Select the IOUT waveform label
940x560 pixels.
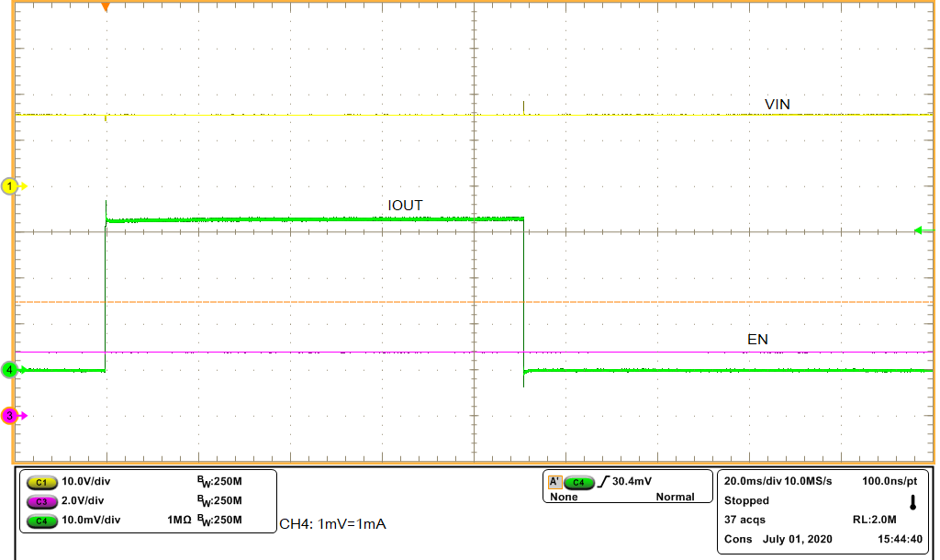(407, 206)
